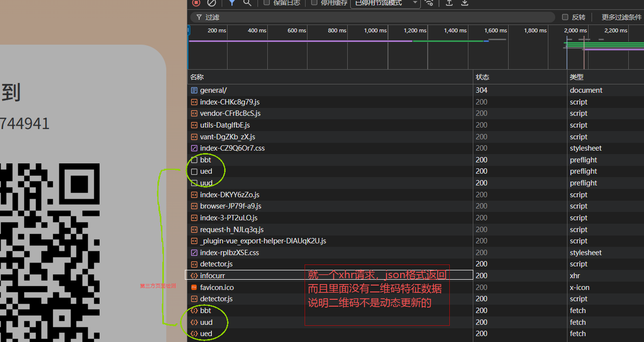
Task: Open network conditions wifi icon
Action: 430,2
